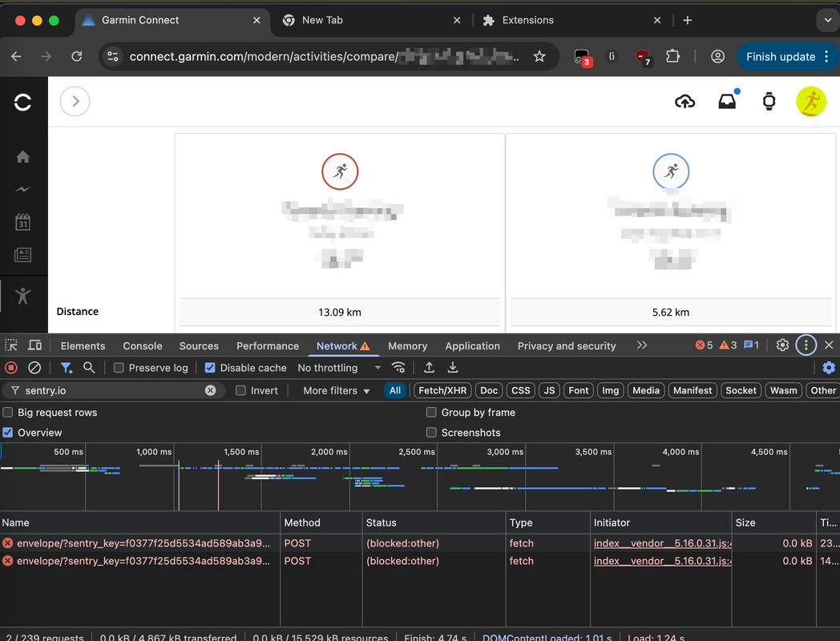This screenshot has width=840, height=641.
Task: Switch to the Console tab
Action: point(142,346)
